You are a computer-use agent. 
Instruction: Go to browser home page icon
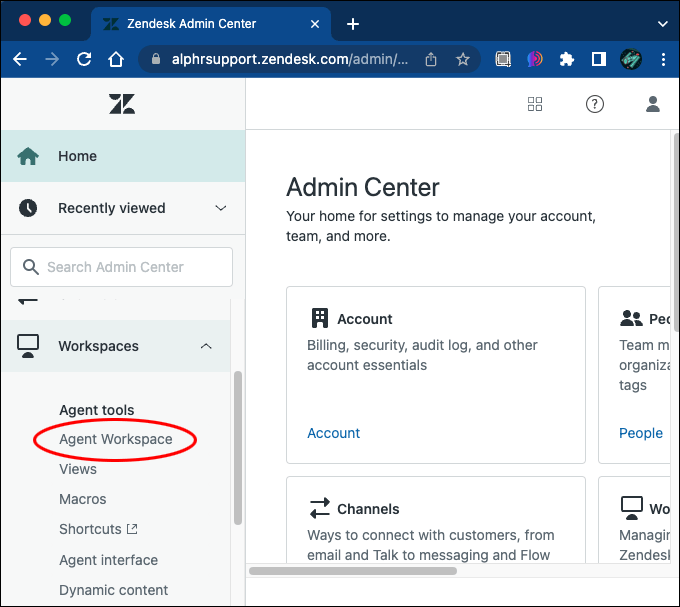[116, 59]
